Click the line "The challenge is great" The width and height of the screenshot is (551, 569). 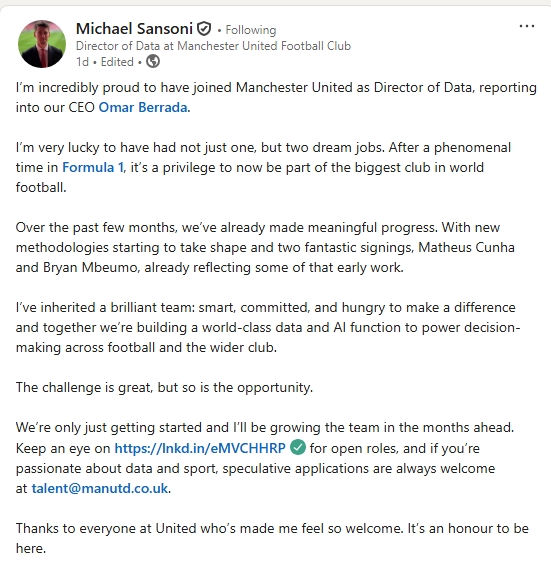pyautogui.click(x=164, y=388)
